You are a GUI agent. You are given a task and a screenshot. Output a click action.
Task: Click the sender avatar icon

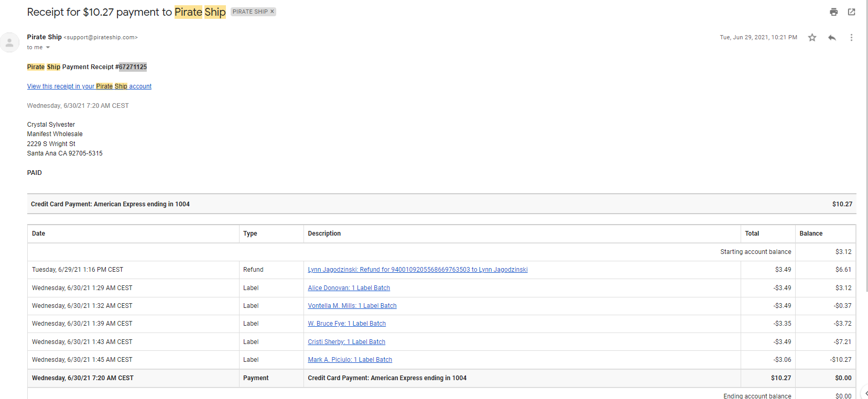pos(9,42)
